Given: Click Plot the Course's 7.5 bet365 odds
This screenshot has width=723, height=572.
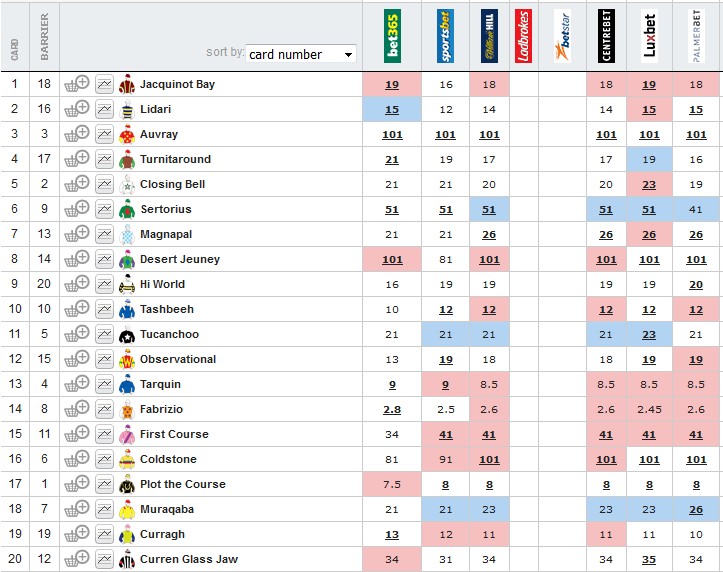Looking at the screenshot, I should (x=392, y=485).
